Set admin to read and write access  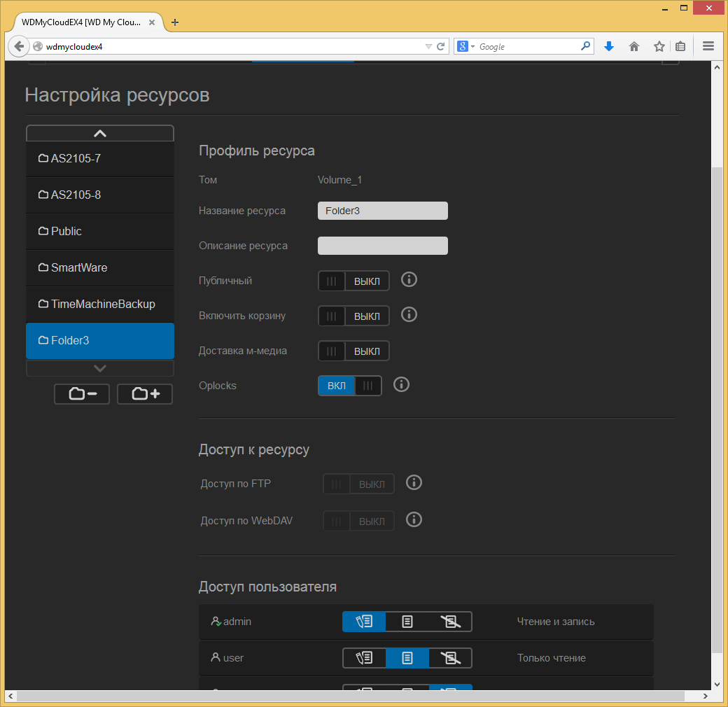(364, 622)
